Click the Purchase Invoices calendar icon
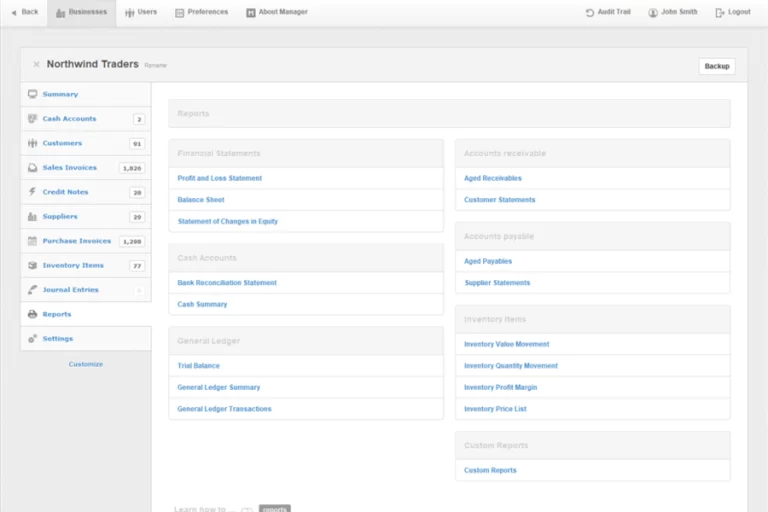Screen dimensions: 768x512 pyautogui.click(x=32, y=241)
